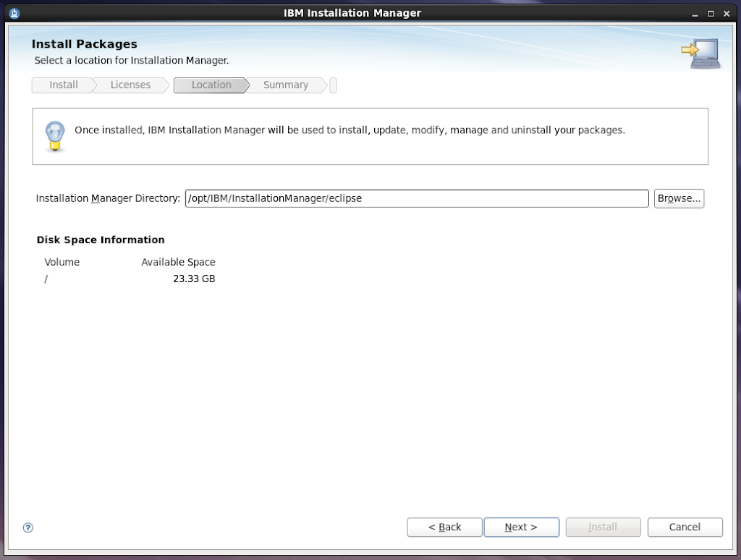Image resolution: width=741 pixels, height=560 pixels.
Task: Go to the Licenses wizard step
Action: tap(130, 85)
